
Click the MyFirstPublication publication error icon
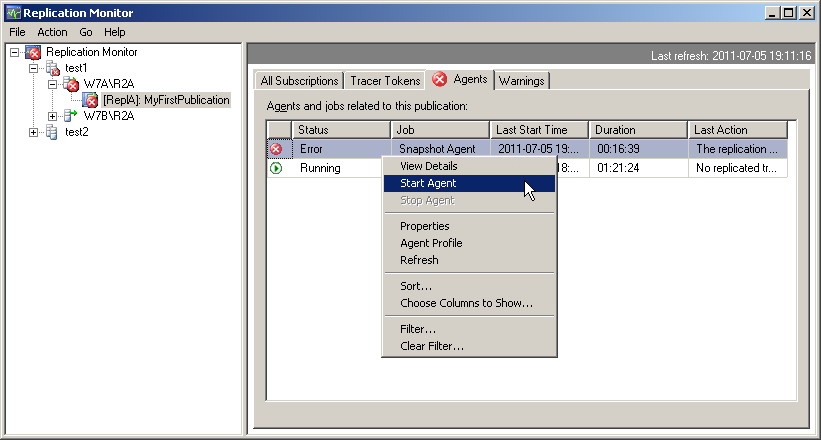(x=90, y=100)
